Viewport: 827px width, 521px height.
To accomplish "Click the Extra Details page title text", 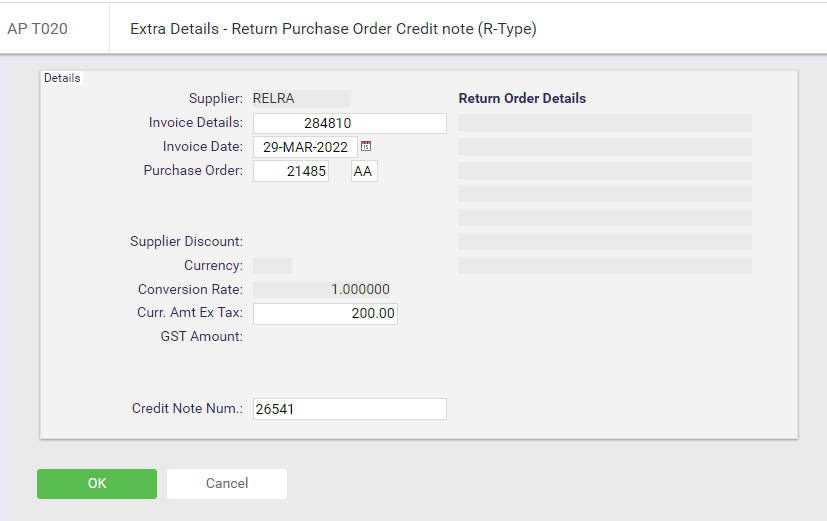I will (x=333, y=28).
